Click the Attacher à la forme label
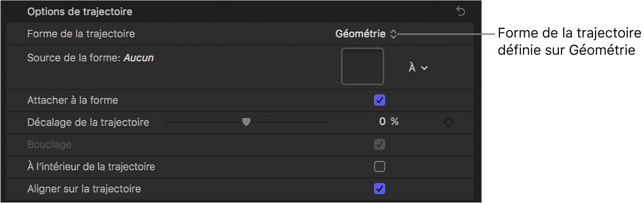 pyautogui.click(x=73, y=101)
